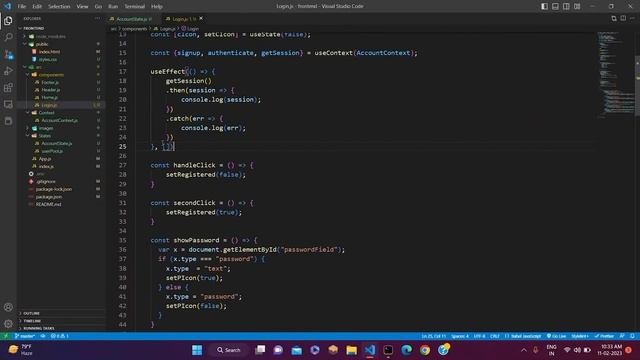
Task: Click the taskbar Search box
Action: point(229,350)
